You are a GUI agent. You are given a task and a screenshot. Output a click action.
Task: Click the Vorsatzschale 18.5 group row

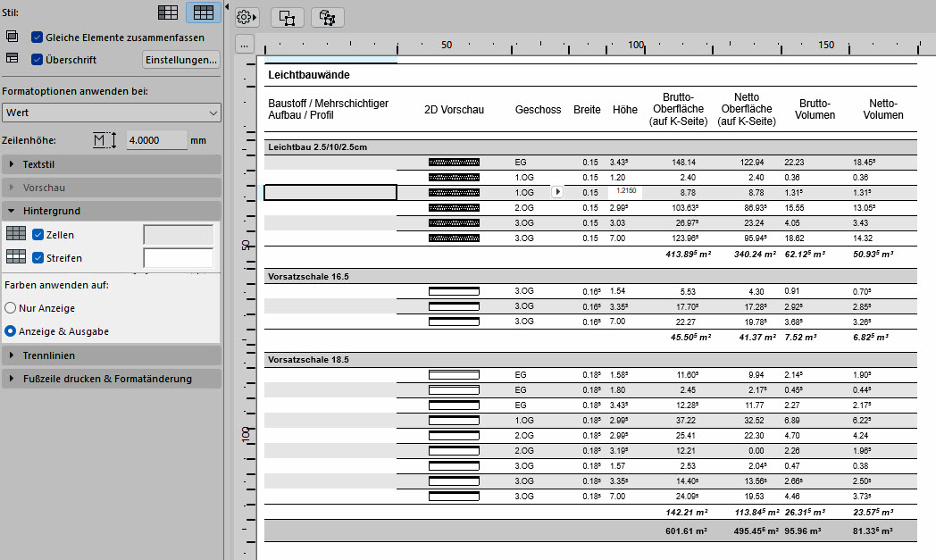[590, 359]
